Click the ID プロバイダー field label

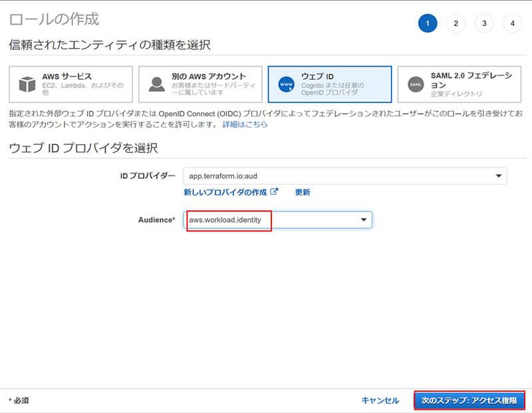(x=148, y=176)
